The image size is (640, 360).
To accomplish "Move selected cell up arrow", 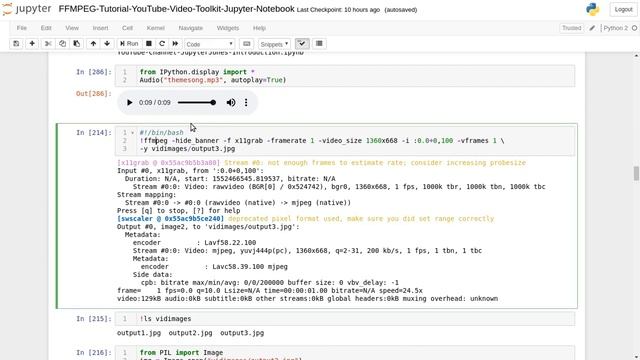I will click(93, 44).
